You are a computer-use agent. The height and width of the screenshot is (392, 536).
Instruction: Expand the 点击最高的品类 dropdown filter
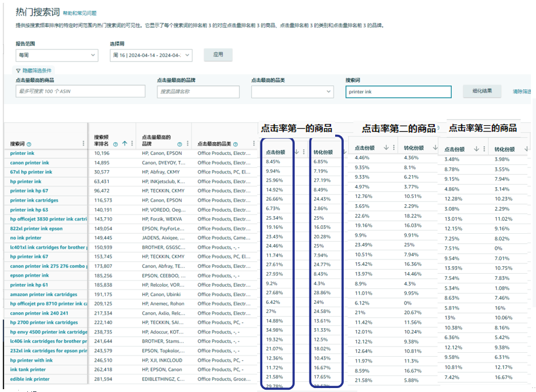click(x=292, y=92)
